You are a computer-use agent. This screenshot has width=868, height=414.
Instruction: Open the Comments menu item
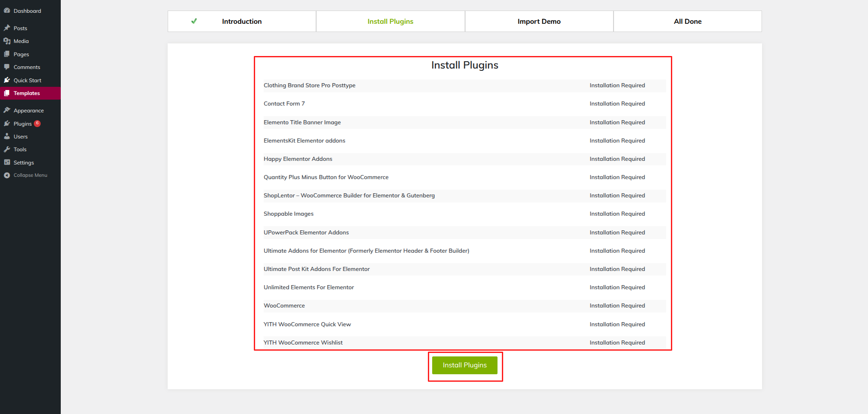(x=30, y=67)
